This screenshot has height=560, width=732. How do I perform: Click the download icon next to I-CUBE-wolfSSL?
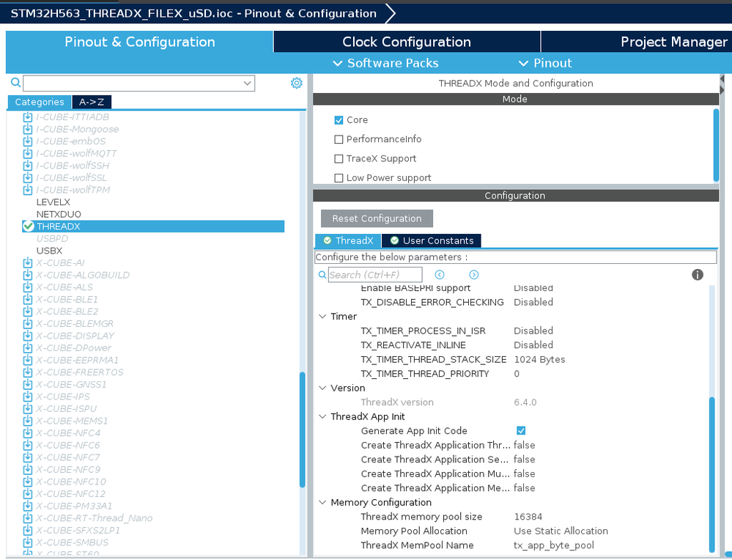tap(28, 177)
